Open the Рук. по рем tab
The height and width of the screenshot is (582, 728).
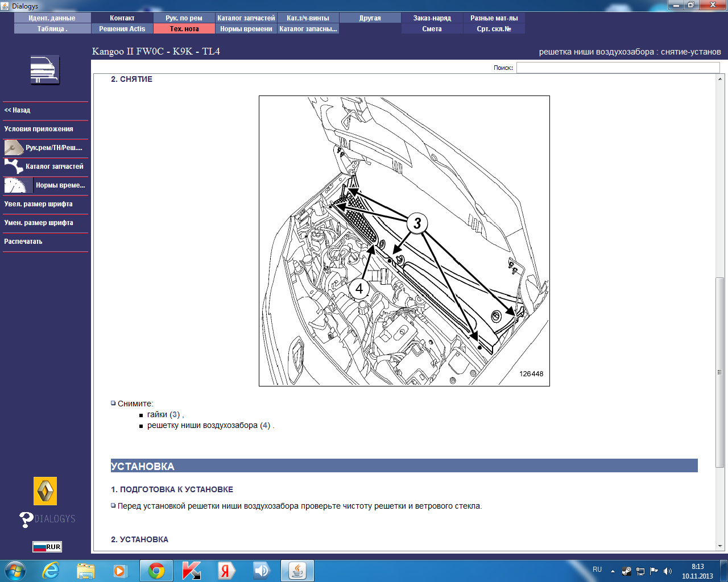pyautogui.click(x=184, y=18)
